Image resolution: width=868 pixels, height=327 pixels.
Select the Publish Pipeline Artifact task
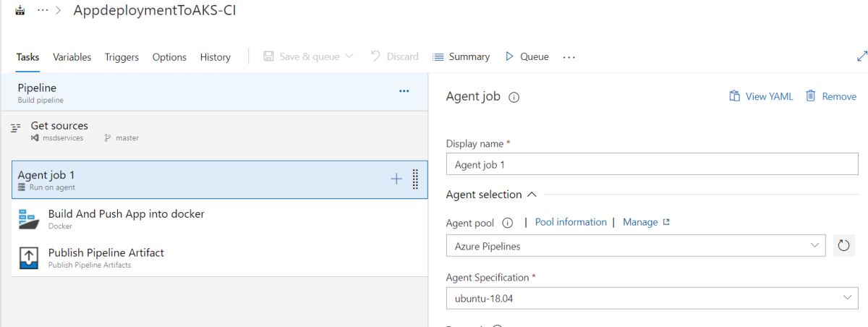106,258
